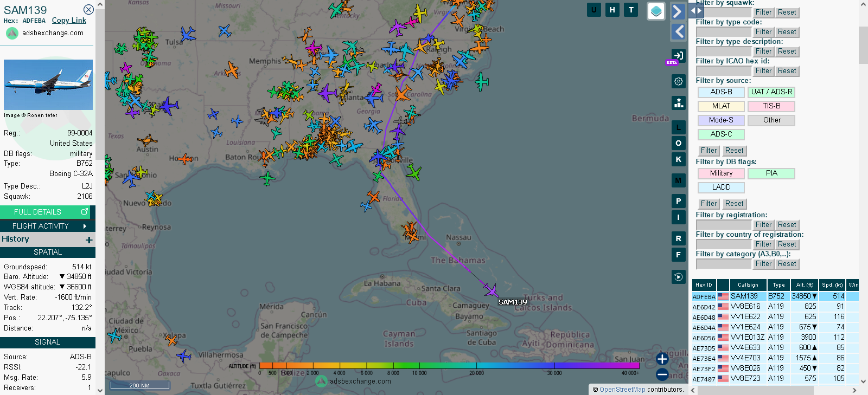
Task: Zoom in with the plus button
Action: tap(662, 359)
